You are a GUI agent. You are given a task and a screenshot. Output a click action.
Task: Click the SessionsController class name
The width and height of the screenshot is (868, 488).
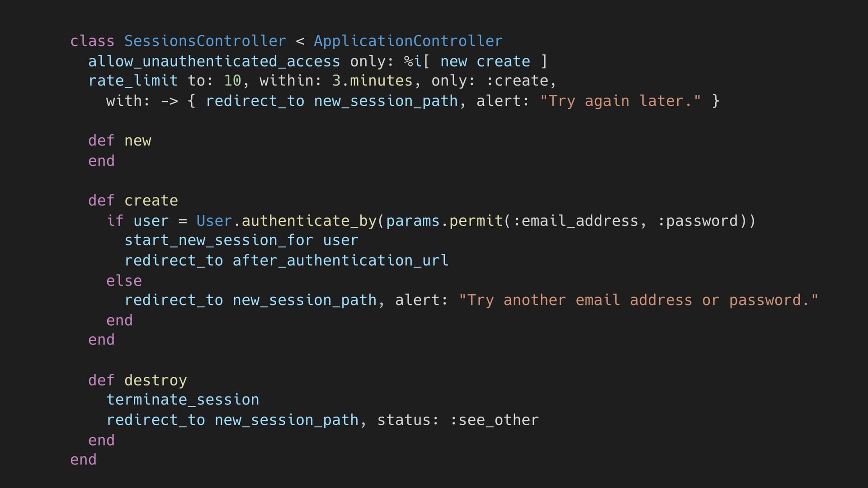(205, 41)
